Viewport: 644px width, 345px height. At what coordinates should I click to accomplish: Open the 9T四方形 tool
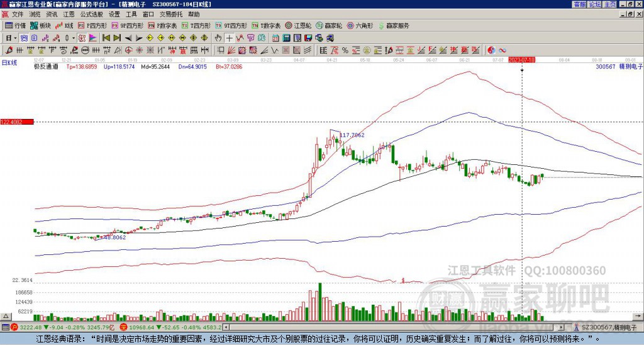[231, 25]
